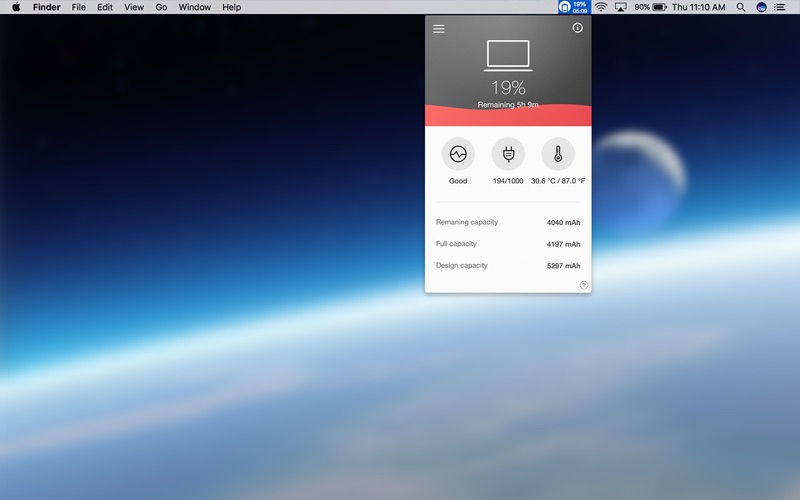Click the Siri icon
This screenshot has width=800, height=500.
[761, 7]
